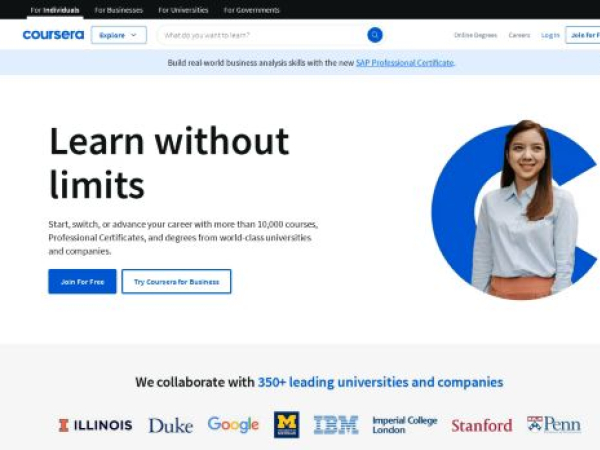This screenshot has height=450, width=600.
Task: Click the Join for Free header button
Action: [583, 35]
